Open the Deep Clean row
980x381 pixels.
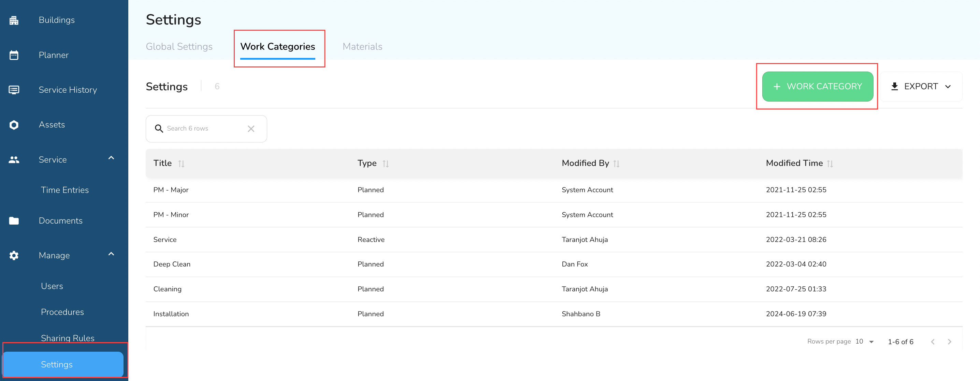pos(554,264)
